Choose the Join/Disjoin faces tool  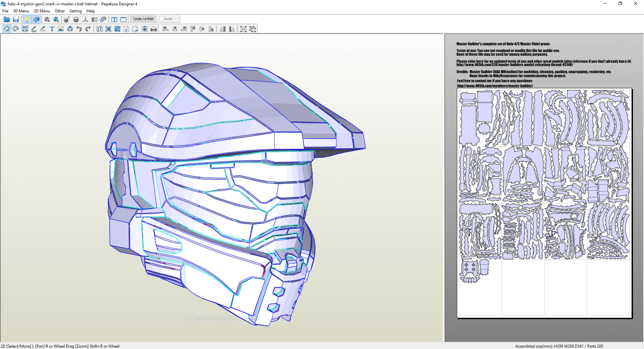(x=25, y=29)
